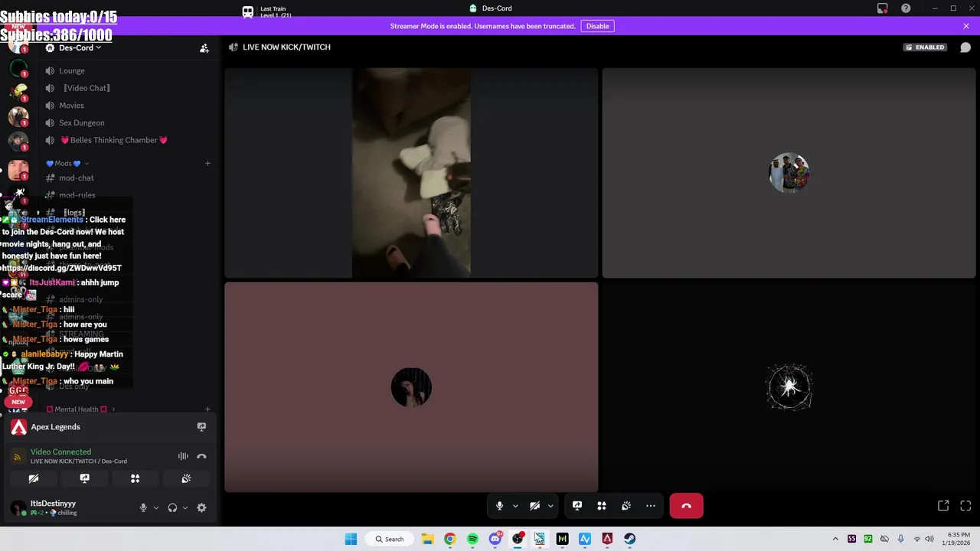The height and width of the screenshot is (551, 980).
Task: Open Google Chrome from the taskbar
Action: coord(450,539)
